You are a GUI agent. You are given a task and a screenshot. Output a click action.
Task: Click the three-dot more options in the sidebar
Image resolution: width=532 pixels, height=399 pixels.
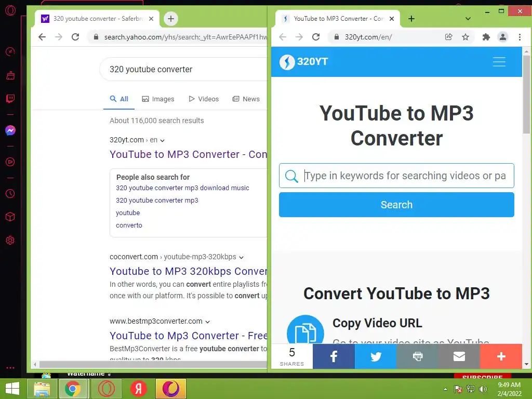click(x=10, y=368)
